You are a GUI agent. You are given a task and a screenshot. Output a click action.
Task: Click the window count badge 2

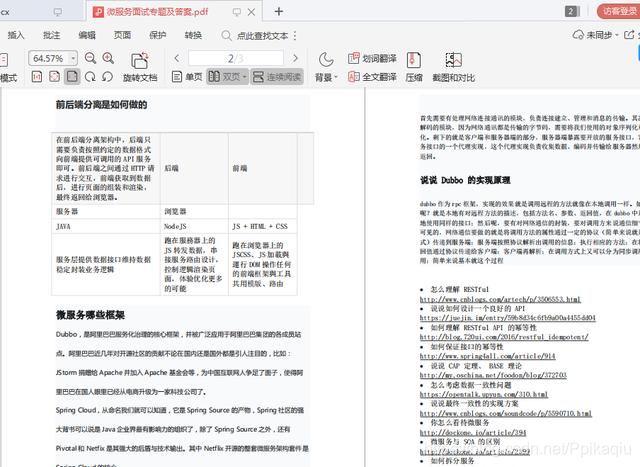[571, 11]
